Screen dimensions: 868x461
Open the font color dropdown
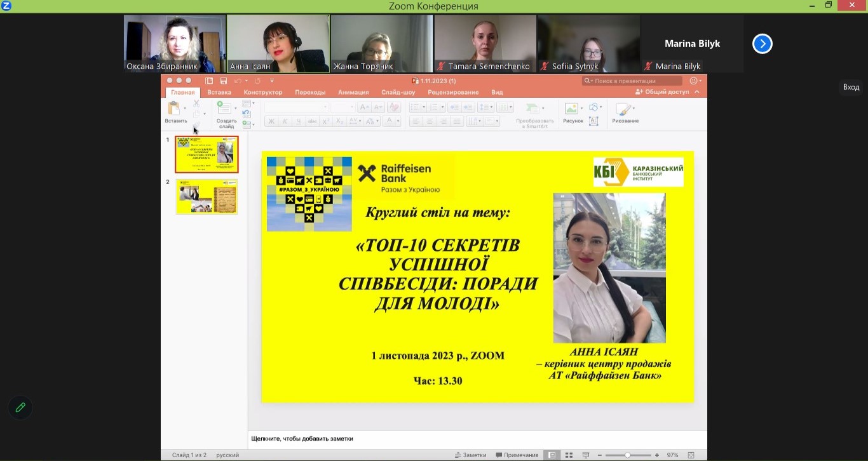coord(398,121)
